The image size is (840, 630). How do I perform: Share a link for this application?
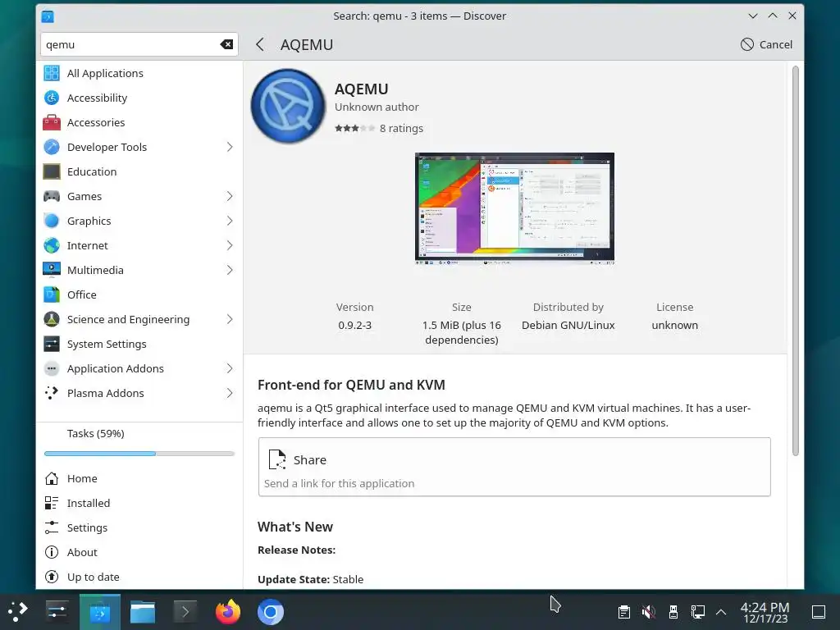click(x=514, y=467)
